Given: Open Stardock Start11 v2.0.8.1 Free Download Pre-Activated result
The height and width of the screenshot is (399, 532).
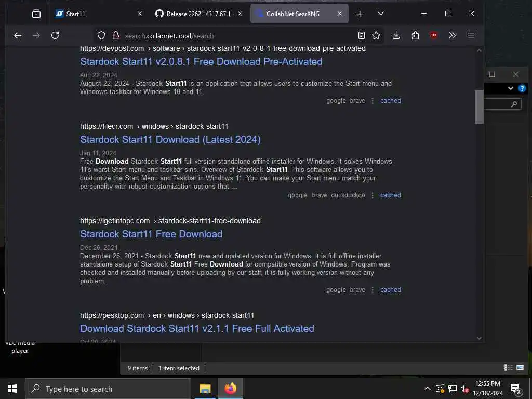Looking at the screenshot, I should click(x=201, y=61).
